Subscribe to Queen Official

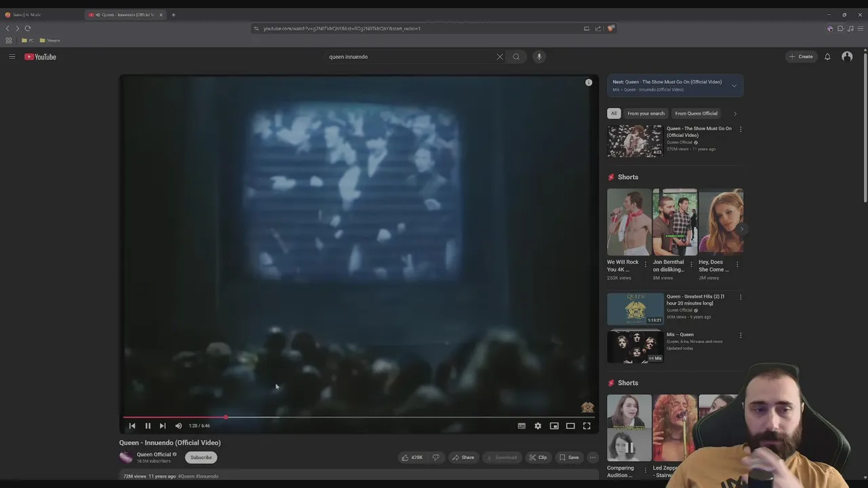[201, 457]
